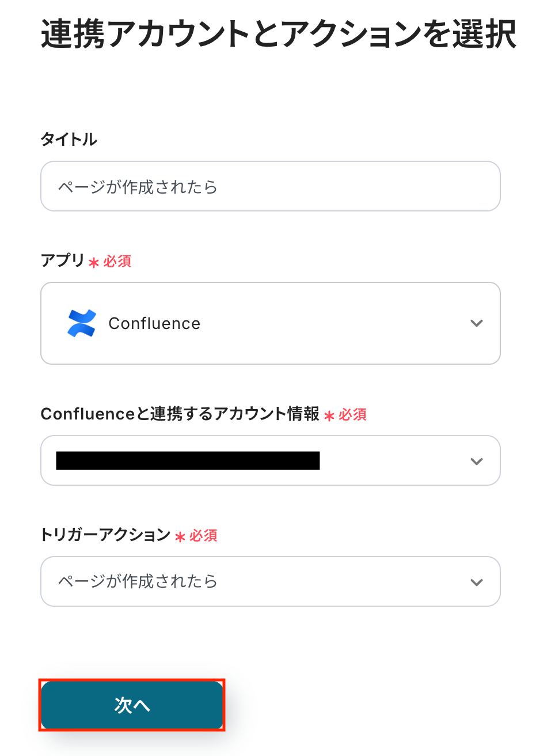
Task: Click the red asterisk beside トリガーアクション
Action: click(180, 537)
